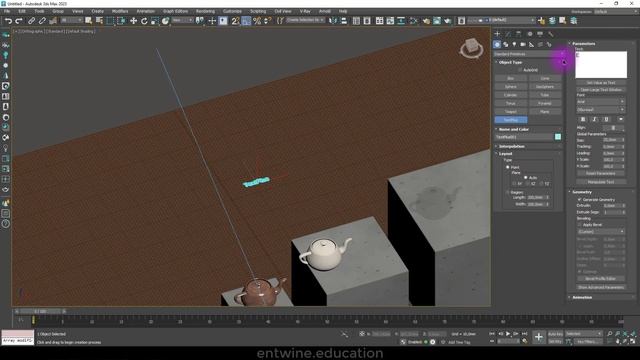The image size is (640, 360).
Task: Select the Unlink Selection icon
Action: tap(42, 21)
